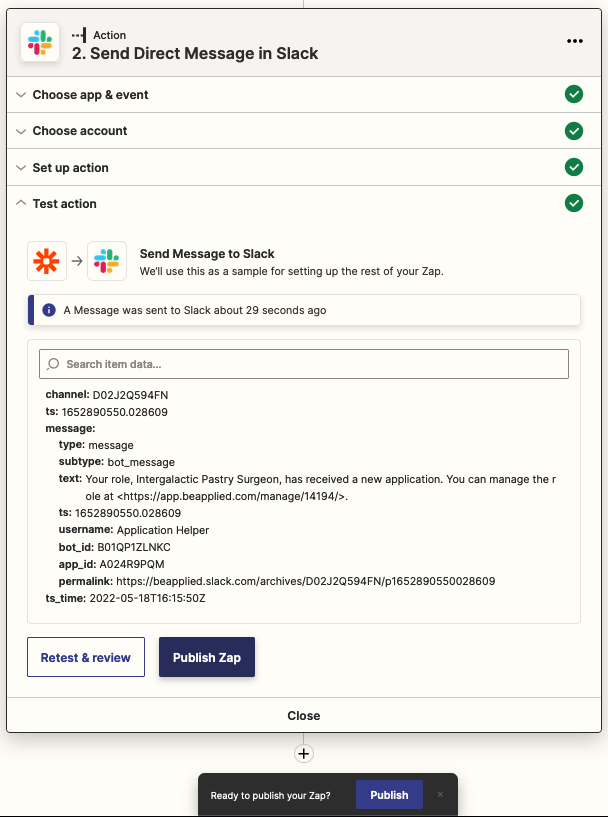Click the add step plus icon below Close
The image size is (608, 817).
[304, 753]
